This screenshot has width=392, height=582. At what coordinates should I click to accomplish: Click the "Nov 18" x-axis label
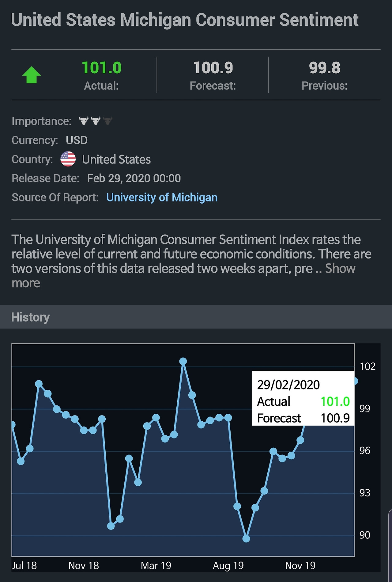pos(84,566)
